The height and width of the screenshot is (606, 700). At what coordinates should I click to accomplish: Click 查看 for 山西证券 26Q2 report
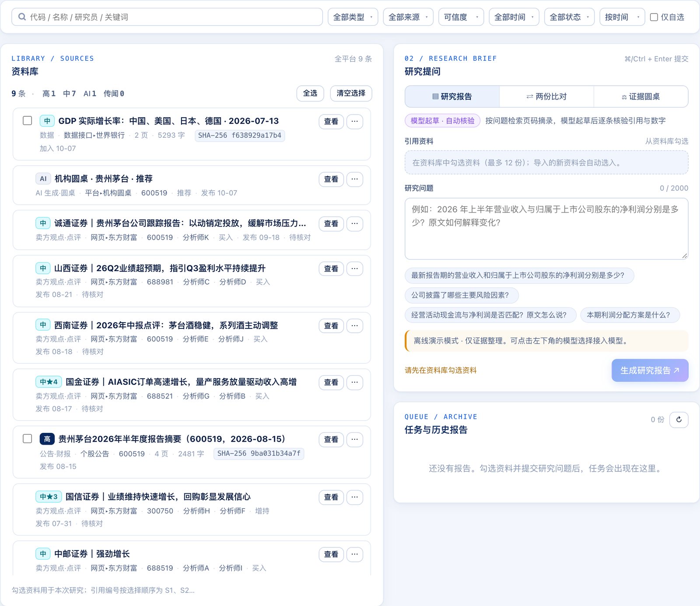tap(331, 268)
